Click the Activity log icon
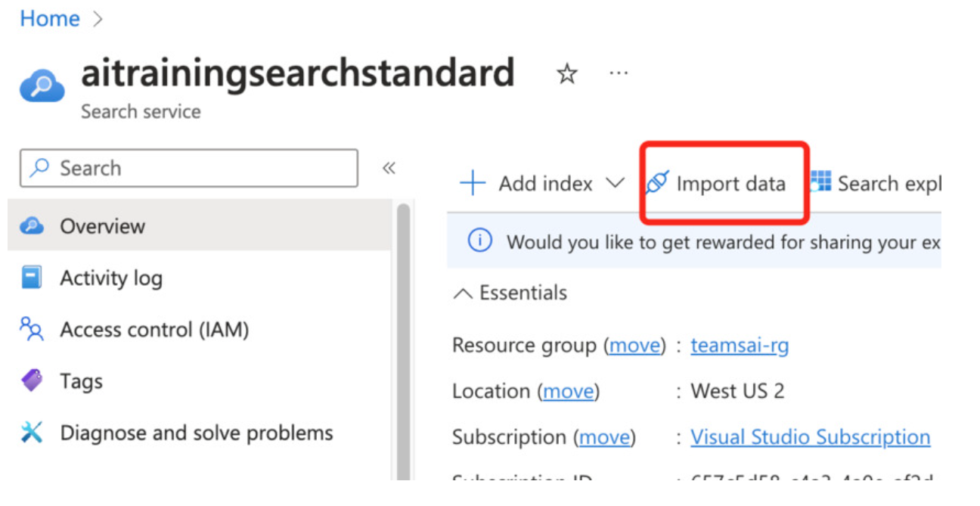This screenshot has height=506, width=980. click(x=32, y=278)
